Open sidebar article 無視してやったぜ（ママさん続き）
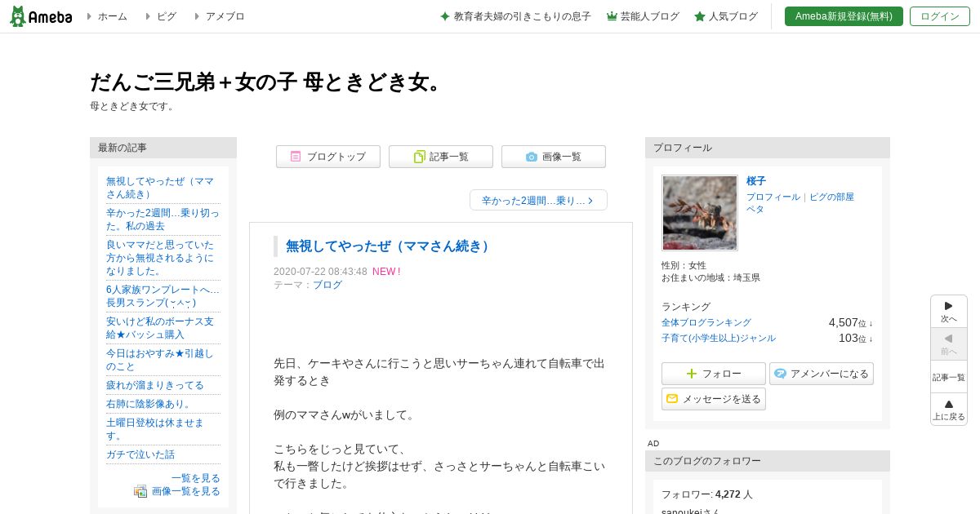Viewport: 980px width, 514px height. coord(160,188)
